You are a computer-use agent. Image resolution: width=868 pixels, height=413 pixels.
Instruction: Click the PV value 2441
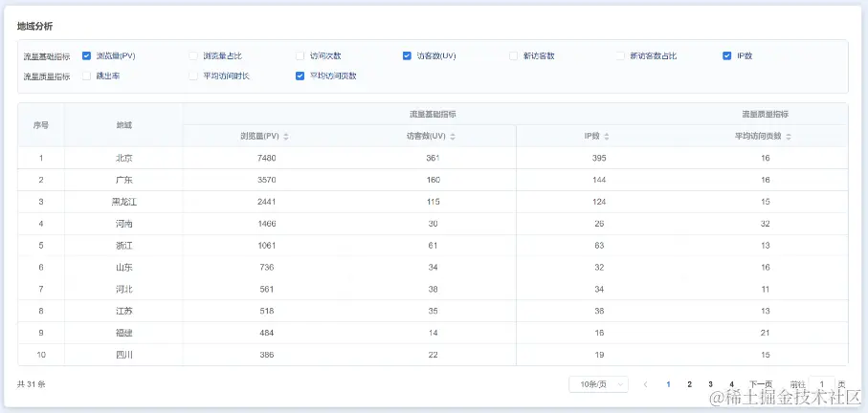click(267, 202)
